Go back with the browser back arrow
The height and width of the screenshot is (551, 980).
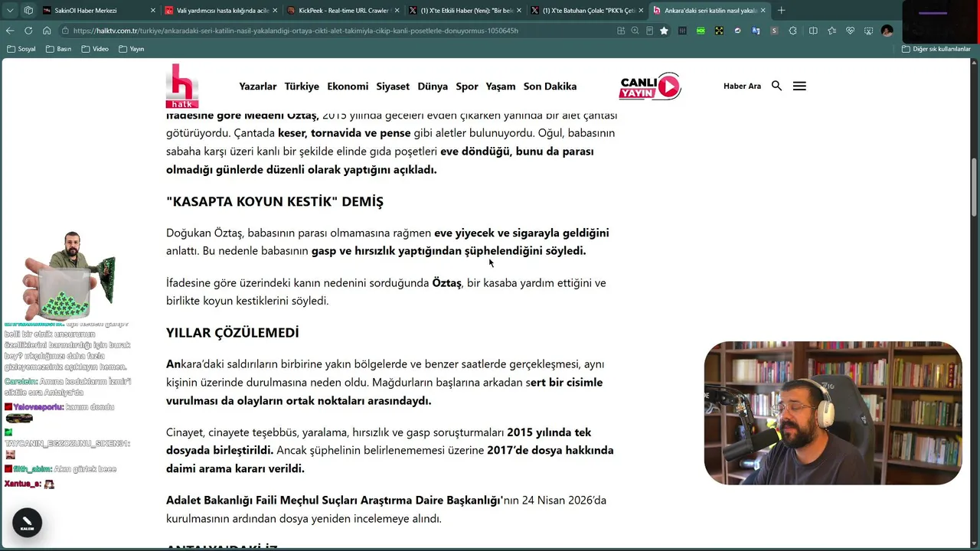[x=10, y=31]
